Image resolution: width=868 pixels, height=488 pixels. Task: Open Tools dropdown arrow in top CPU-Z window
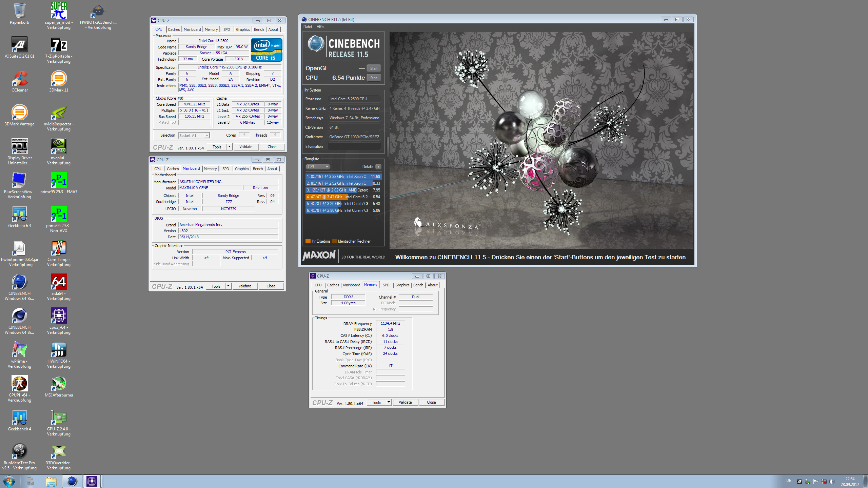(229, 147)
